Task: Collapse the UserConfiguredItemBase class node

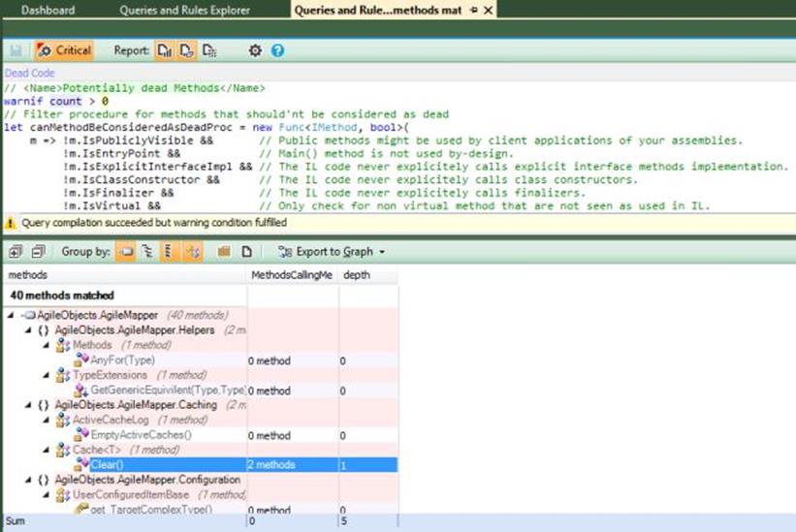Action: click(47, 494)
